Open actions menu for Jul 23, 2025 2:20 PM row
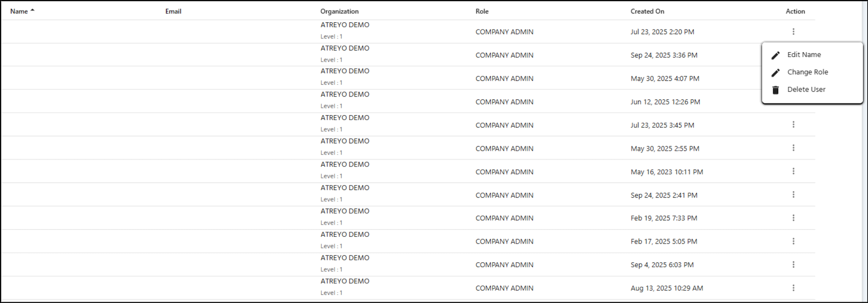Viewport: 868px width, 303px height. (793, 31)
